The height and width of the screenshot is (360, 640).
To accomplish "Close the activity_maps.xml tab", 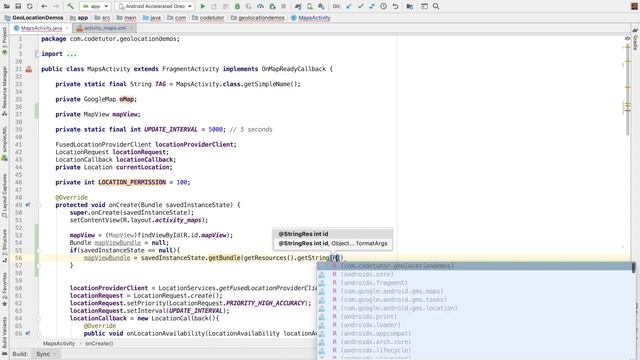I will point(131,28).
